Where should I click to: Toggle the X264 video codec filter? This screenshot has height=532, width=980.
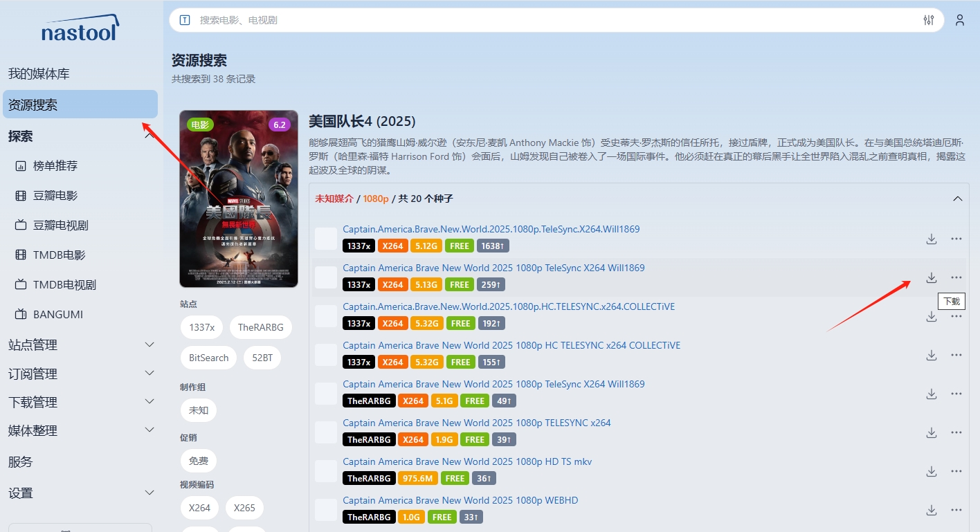point(199,507)
